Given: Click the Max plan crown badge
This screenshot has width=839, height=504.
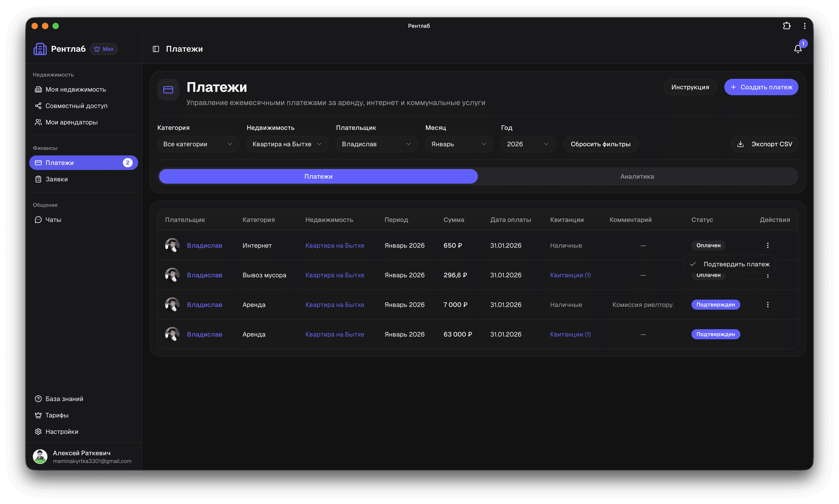Looking at the screenshot, I should click(x=104, y=49).
